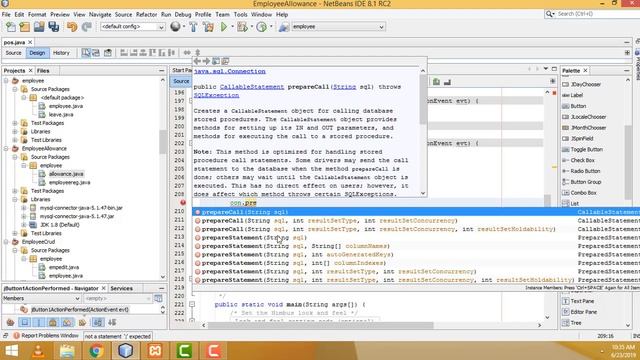Toggle Show Inherited Members in Navigator
This screenshot has width=640, height=360.
(x=11, y=322)
